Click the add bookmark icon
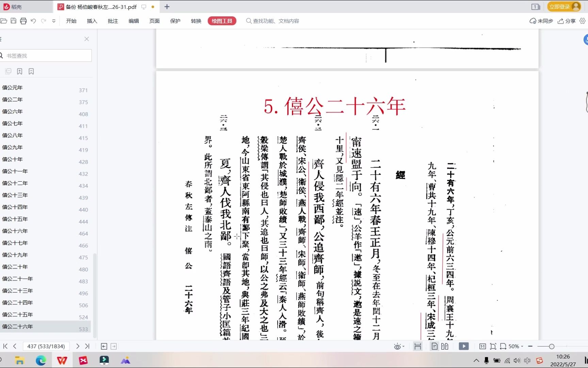This screenshot has width=588, height=368. click(20, 71)
